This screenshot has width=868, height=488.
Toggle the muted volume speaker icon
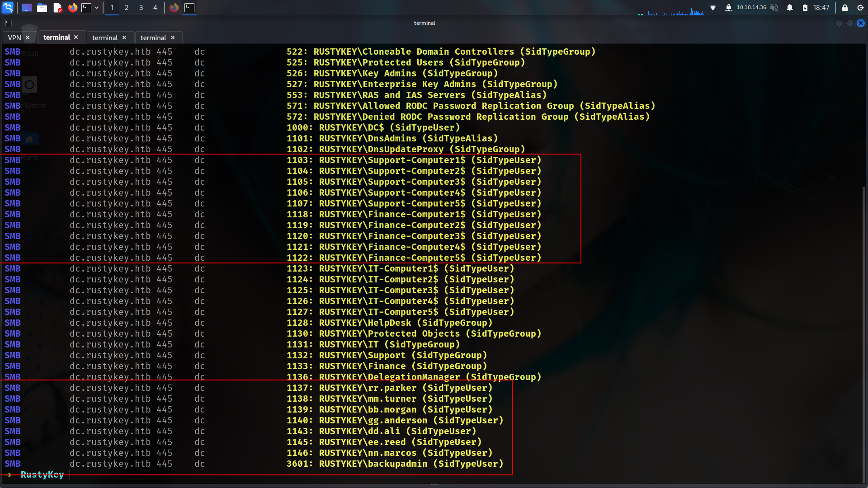point(774,8)
